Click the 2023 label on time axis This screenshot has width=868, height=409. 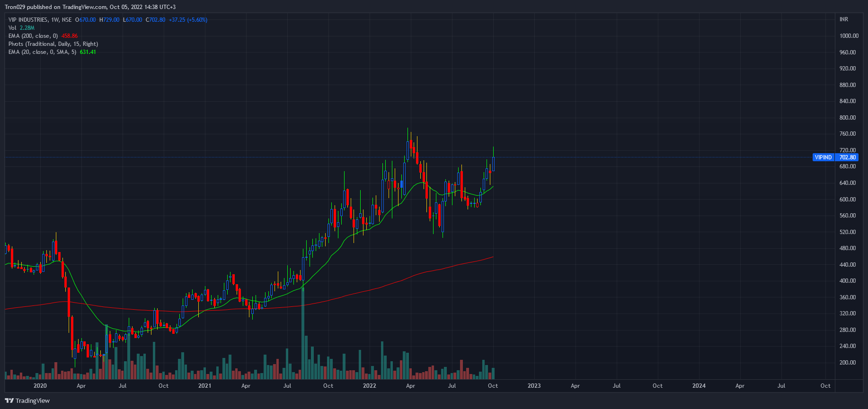[534, 386]
